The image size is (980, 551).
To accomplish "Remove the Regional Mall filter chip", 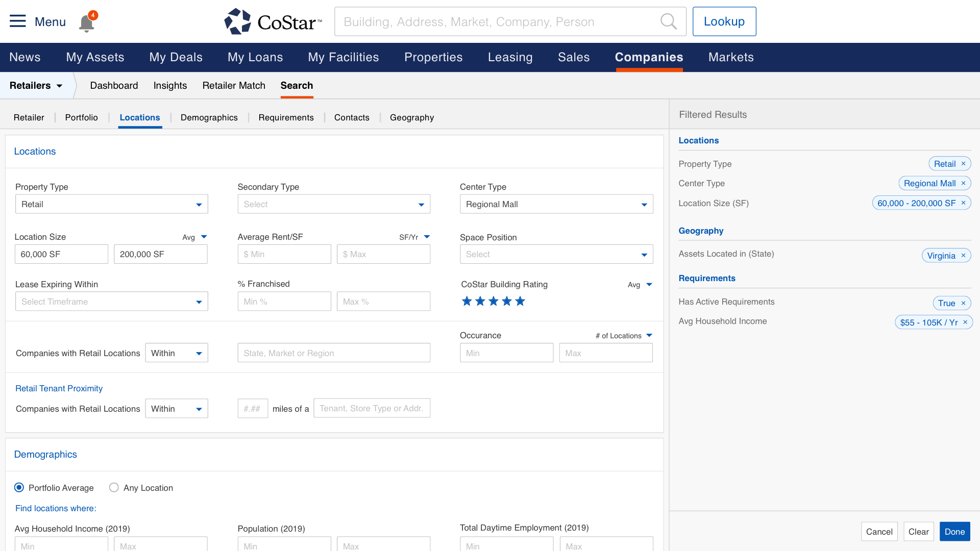I will click(x=964, y=183).
